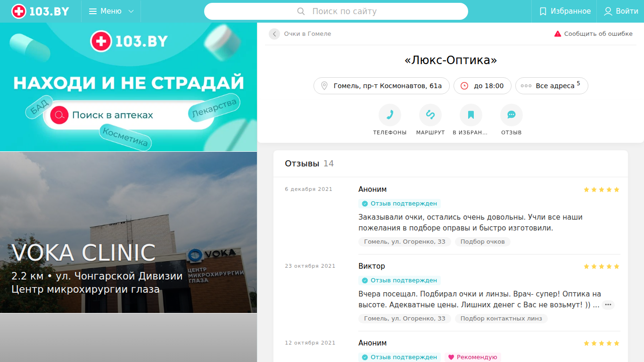This screenshot has height=362, width=644.
Task: Open the Меню dropdown
Action: (111, 11)
